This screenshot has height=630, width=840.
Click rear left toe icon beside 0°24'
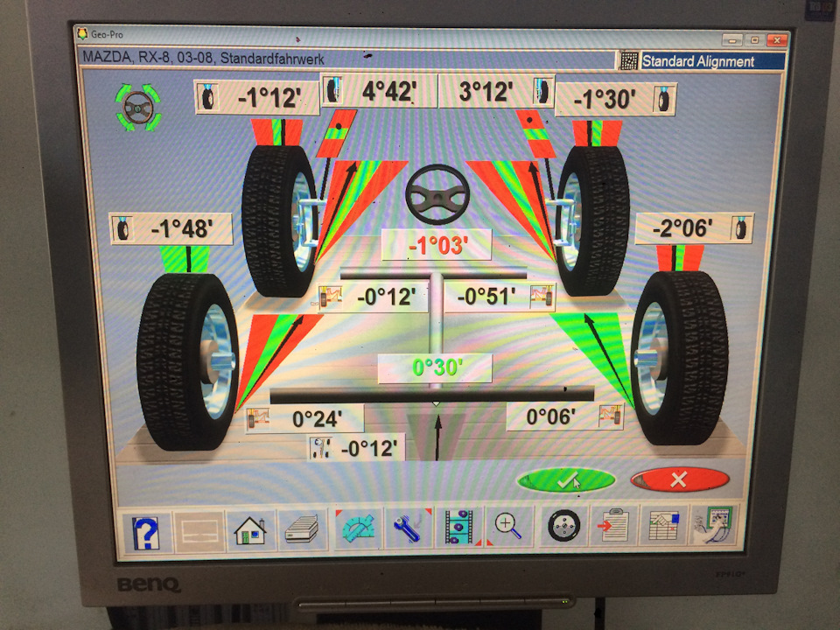pos(258,419)
